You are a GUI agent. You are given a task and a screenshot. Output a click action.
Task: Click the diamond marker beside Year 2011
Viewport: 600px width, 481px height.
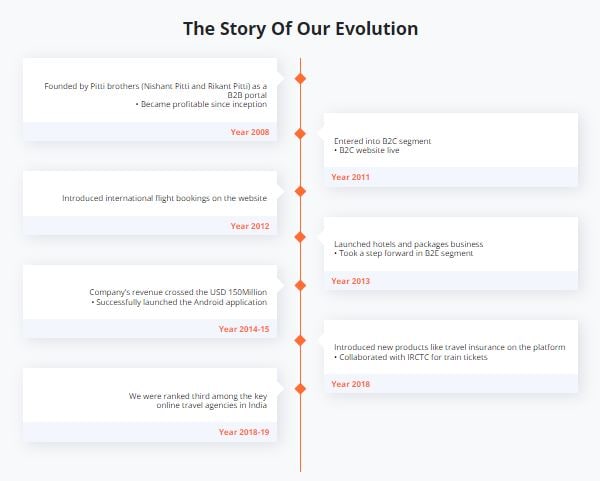click(300, 132)
